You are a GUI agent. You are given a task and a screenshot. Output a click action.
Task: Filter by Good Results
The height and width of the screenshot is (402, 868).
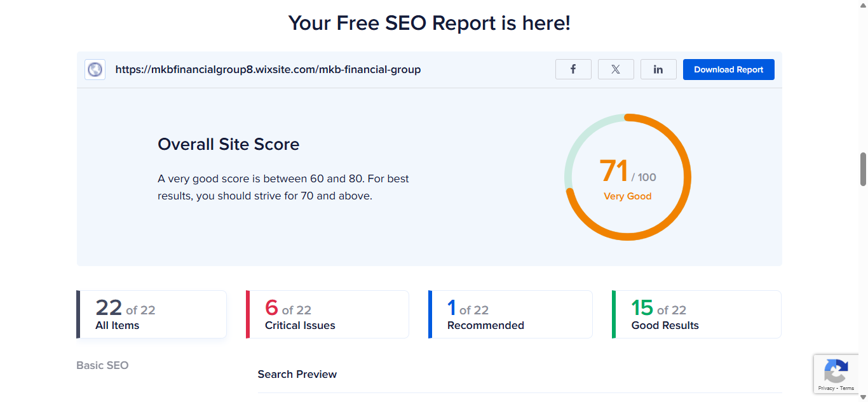[x=696, y=314]
